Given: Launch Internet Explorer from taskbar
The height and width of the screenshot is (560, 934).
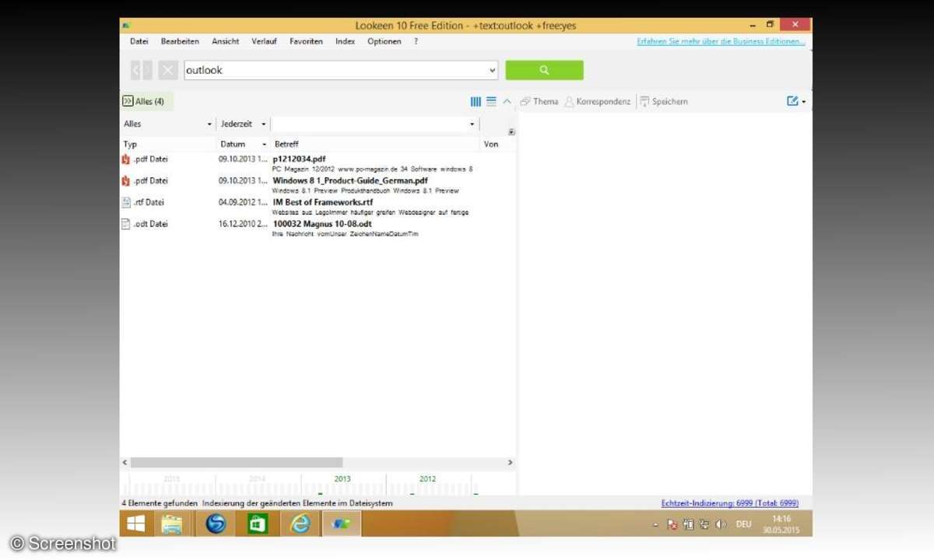Looking at the screenshot, I should coord(300,523).
